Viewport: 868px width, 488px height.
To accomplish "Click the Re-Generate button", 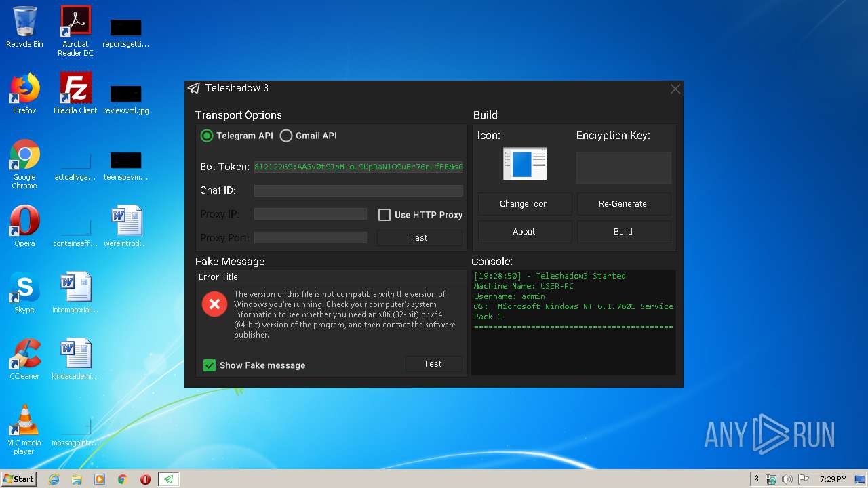I will point(623,204).
